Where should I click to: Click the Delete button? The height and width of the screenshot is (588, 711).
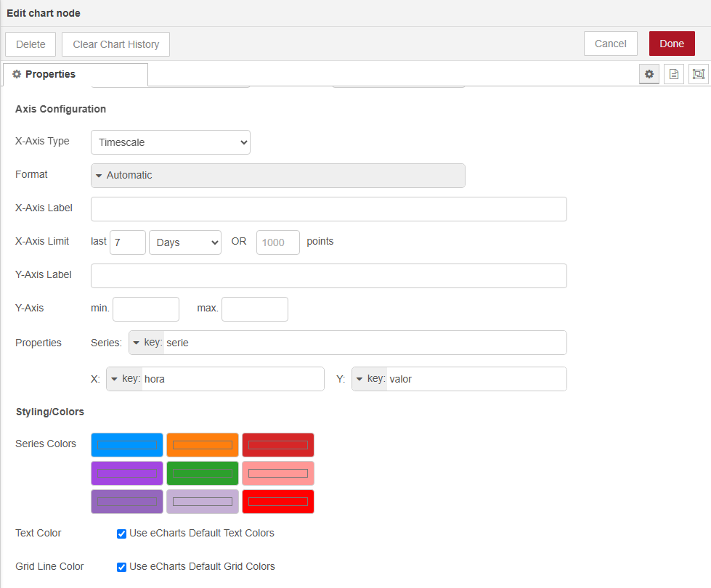[31, 44]
